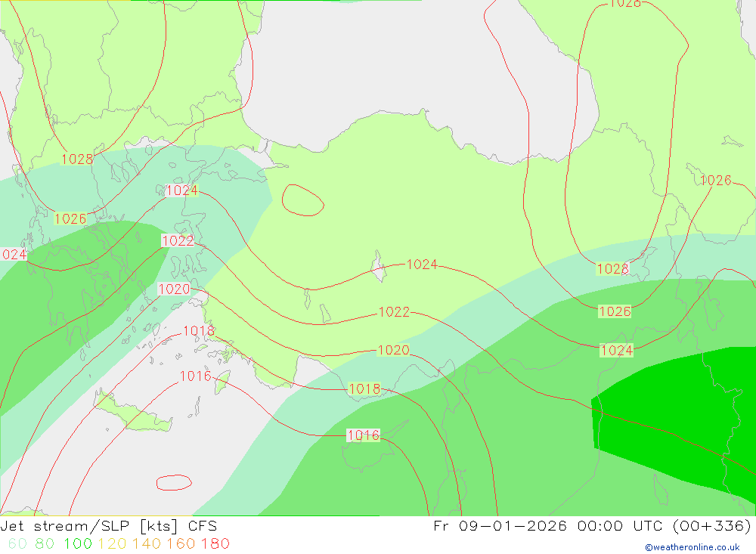Viewport: 756px width, 554px height.
Task: Click the 1022 label over central Turkey
Action: [394, 312]
